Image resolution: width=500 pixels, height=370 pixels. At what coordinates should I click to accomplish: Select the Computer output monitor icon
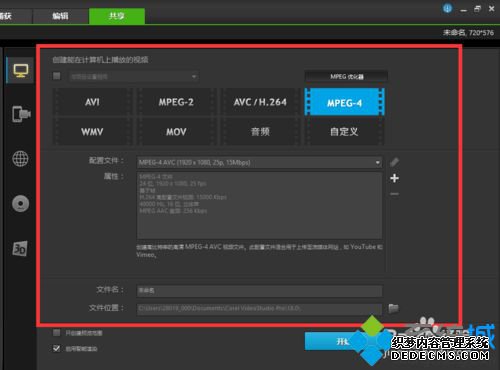click(21, 70)
